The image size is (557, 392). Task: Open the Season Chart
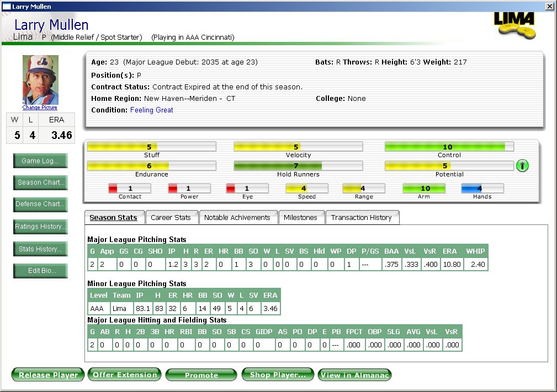[x=40, y=182]
